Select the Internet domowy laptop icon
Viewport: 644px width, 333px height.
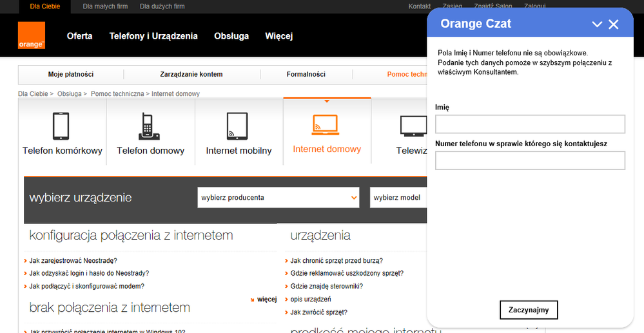[x=326, y=124]
